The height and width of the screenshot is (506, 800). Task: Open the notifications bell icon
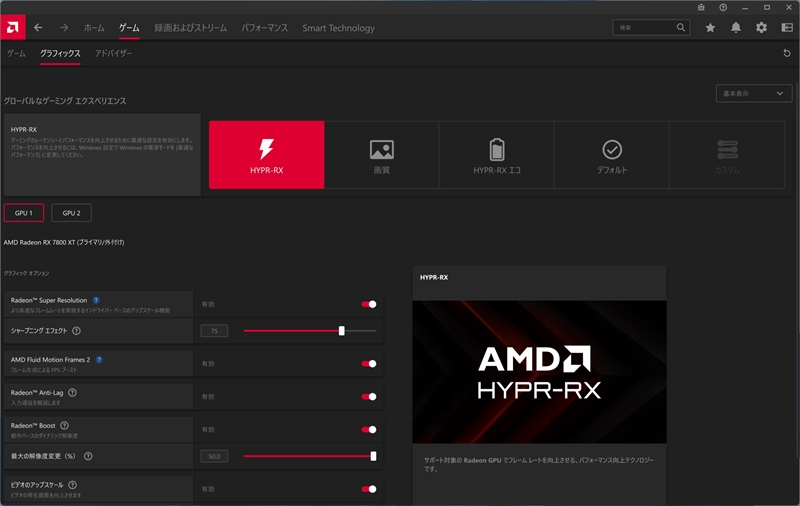point(736,28)
